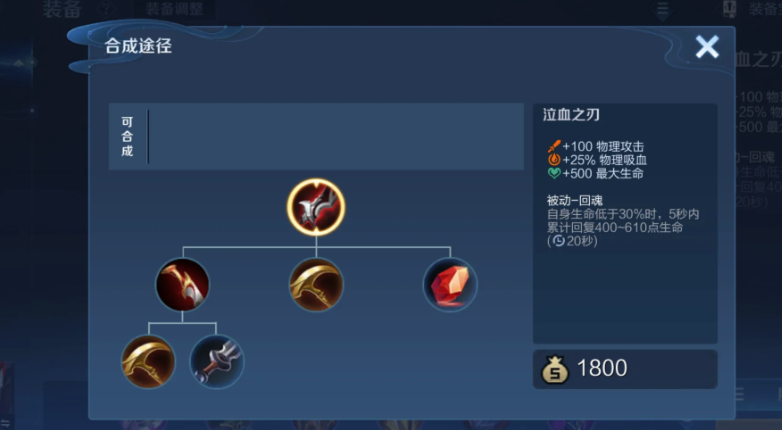
Task: Tap the flame icon beside 物理吸血
Action: pyautogui.click(x=554, y=160)
